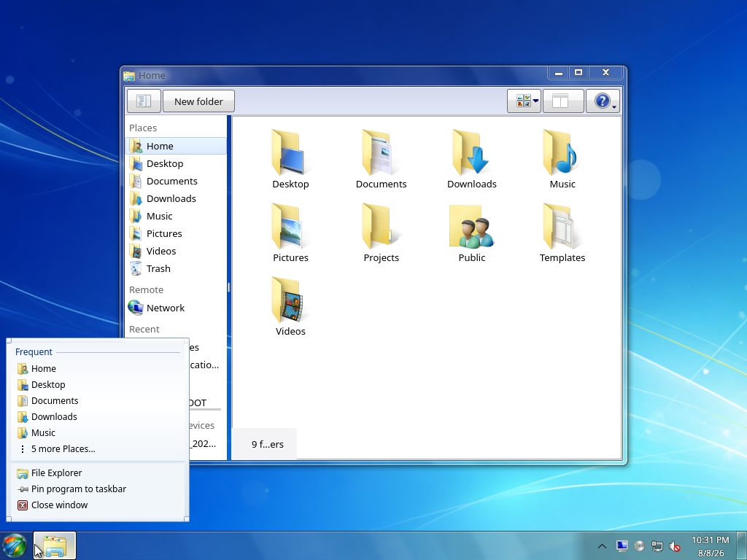Choose Music in the Frequent jump list
Viewport: 747px width, 560px height.
coord(97,433)
